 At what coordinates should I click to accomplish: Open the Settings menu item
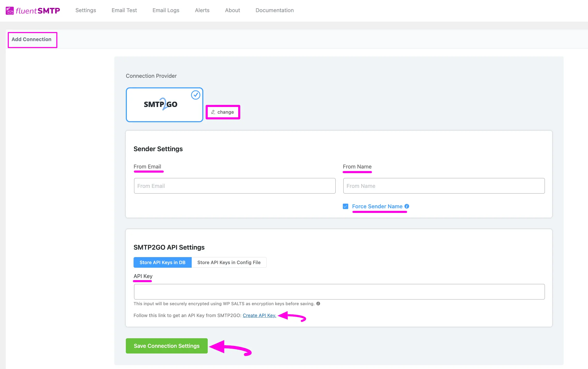[x=86, y=10]
